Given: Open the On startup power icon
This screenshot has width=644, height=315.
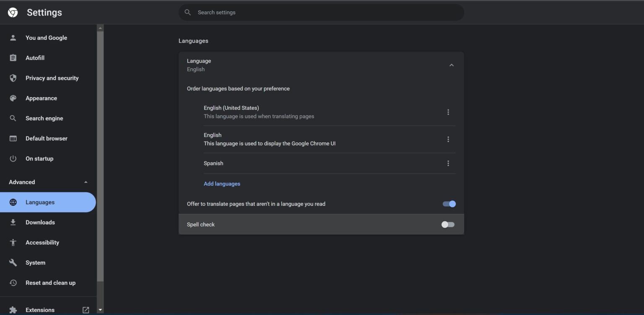Looking at the screenshot, I should 13,158.
